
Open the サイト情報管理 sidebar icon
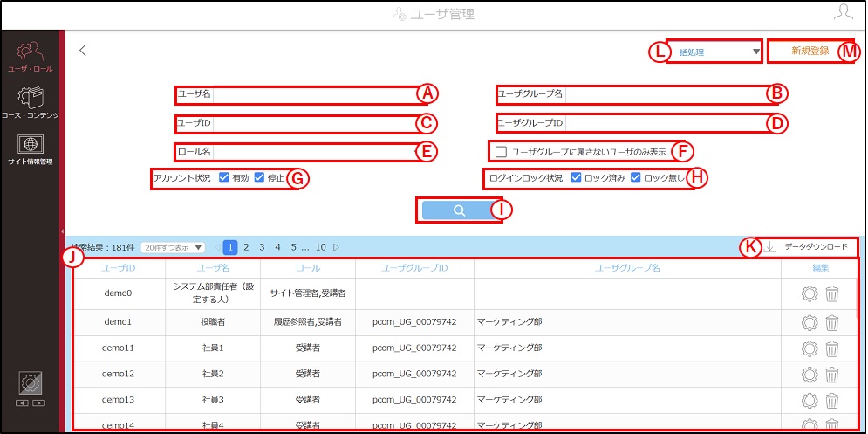30,145
